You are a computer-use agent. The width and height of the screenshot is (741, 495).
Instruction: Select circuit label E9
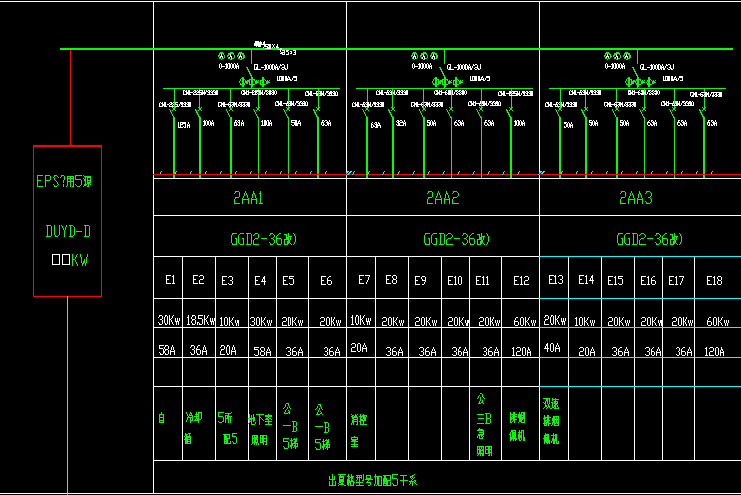(420, 281)
